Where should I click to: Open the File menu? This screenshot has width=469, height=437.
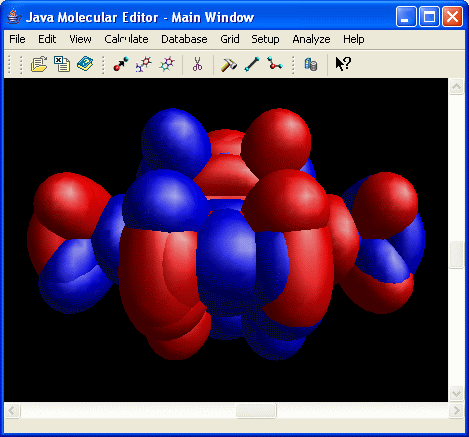[17, 39]
